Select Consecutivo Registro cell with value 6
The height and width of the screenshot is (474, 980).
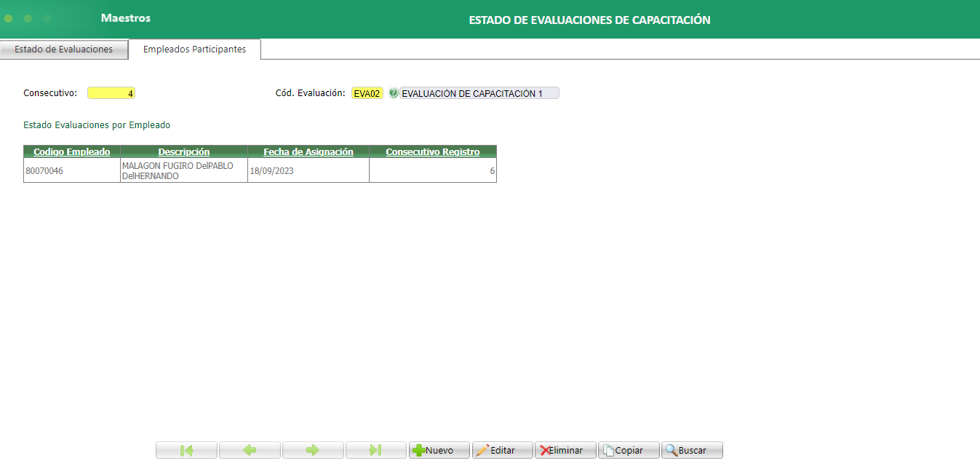click(x=433, y=170)
